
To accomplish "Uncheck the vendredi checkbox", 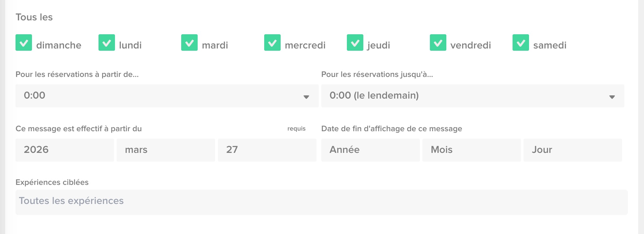I will click(x=438, y=43).
